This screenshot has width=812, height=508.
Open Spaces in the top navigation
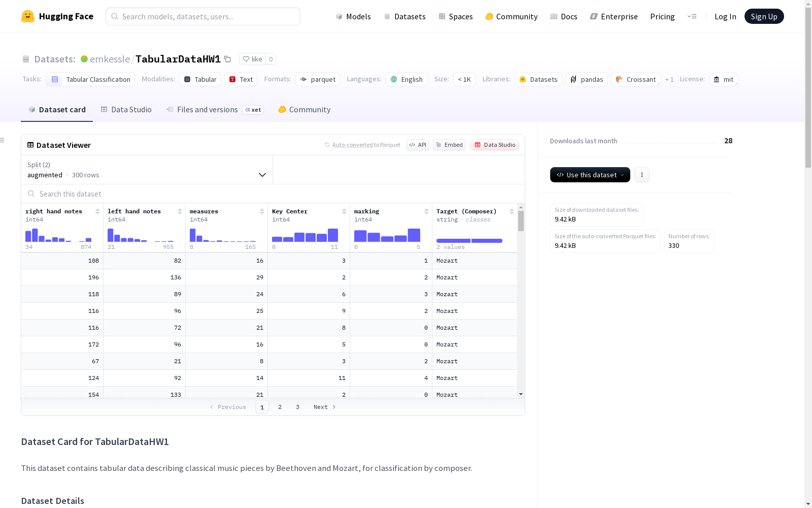tap(456, 16)
